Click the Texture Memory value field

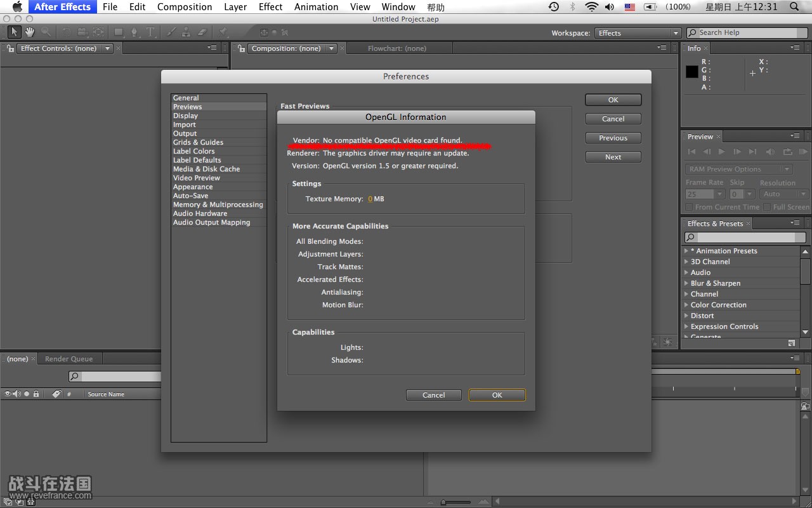point(370,199)
